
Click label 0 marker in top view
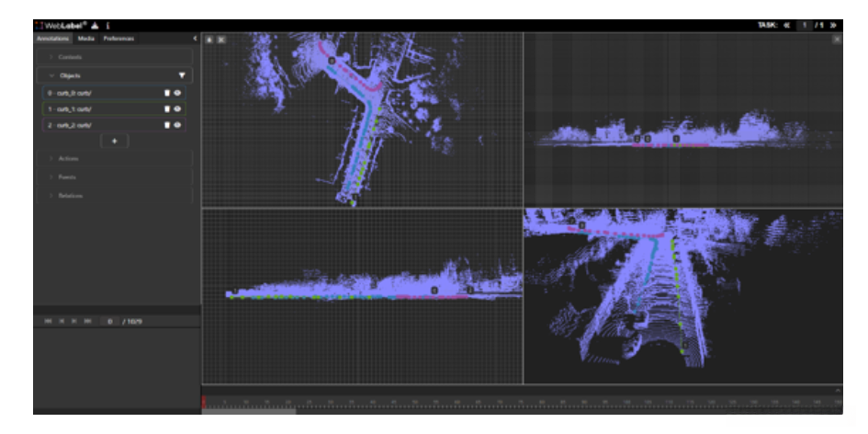(x=332, y=61)
